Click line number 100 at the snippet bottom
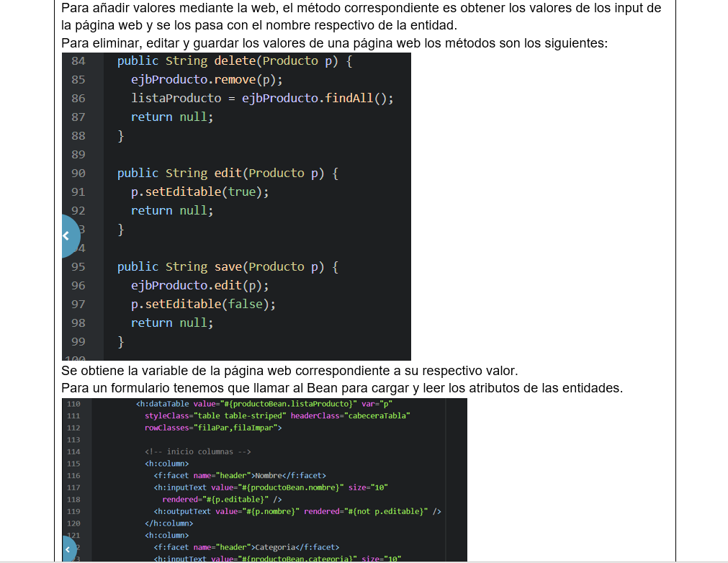Screen dimensions: 728x563 [x=78, y=358]
